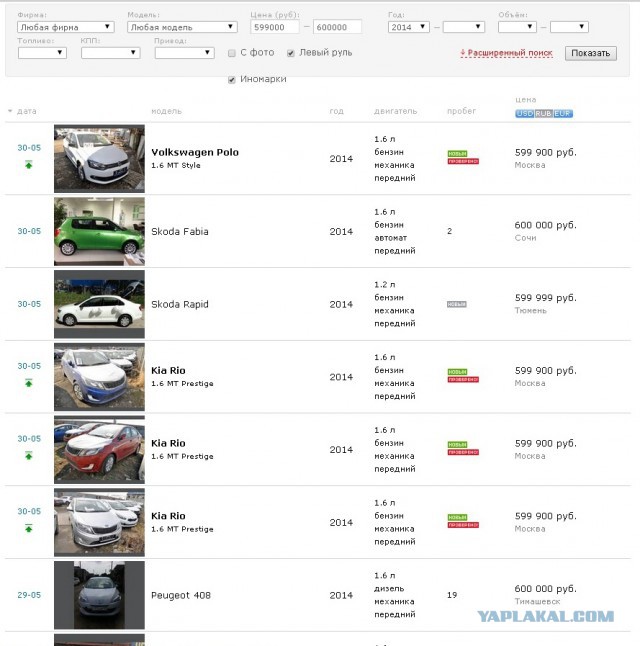640x646 pixels.
Task: Click gray новый badge in Skoda Rapid row
Action: tap(457, 304)
